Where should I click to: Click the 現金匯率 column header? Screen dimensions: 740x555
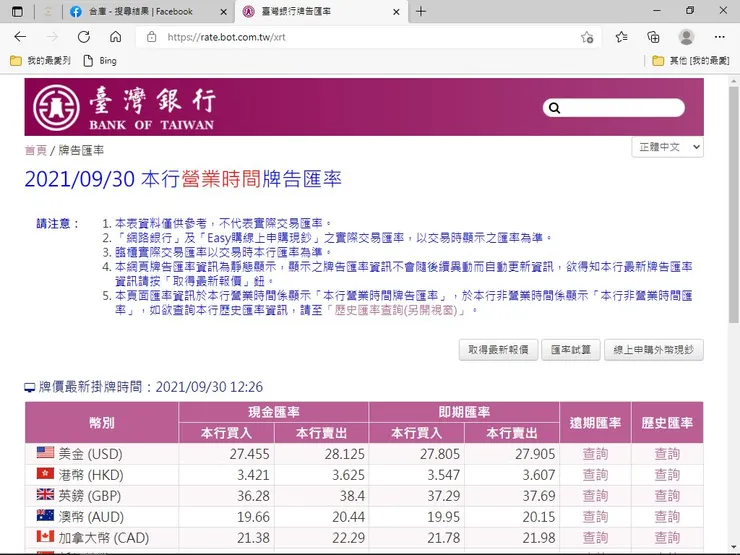pyautogui.click(x=274, y=412)
